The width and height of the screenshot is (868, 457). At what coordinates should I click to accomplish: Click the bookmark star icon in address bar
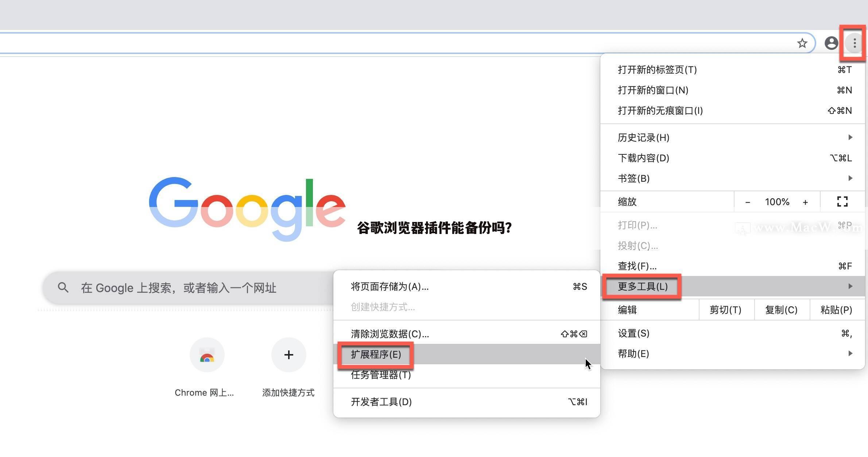tap(802, 43)
